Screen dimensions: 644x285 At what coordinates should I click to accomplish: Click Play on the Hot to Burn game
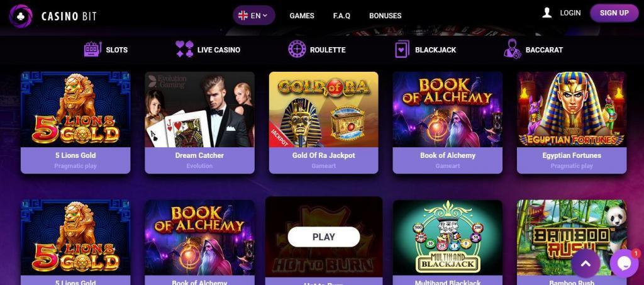pyautogui.click(x=324, y=237)
